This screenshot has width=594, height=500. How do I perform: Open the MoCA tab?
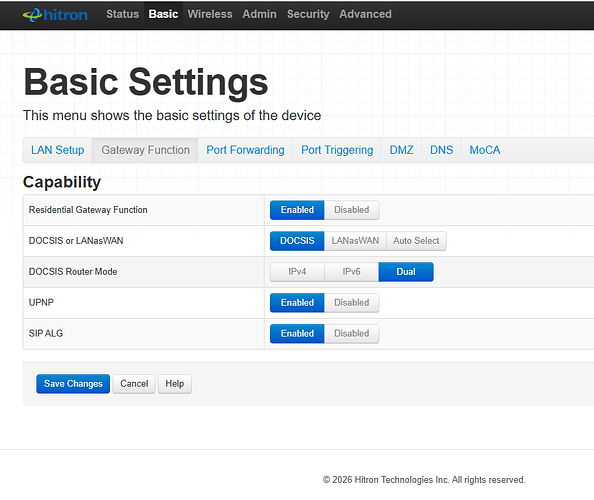(x=485, y=150)
